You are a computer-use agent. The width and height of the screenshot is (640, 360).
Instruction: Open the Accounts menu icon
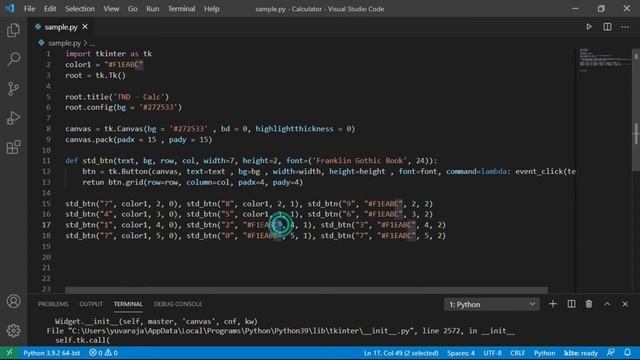[13, 301]
